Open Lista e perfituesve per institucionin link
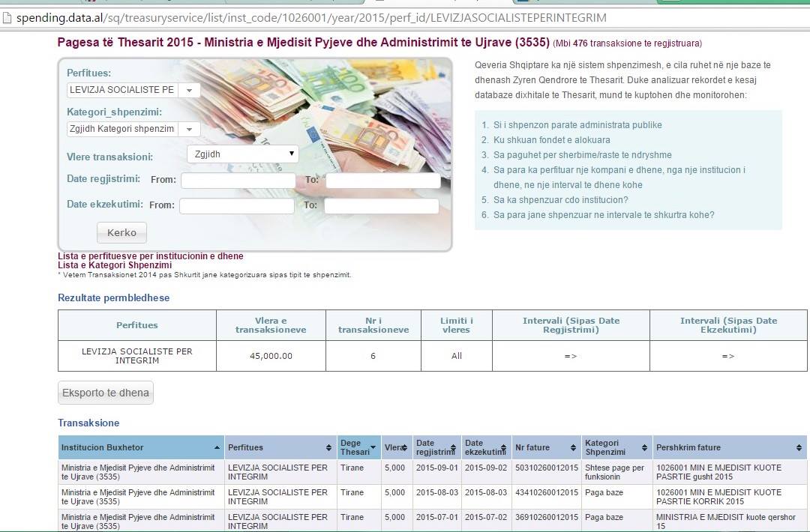Viewport: 810px width, 532px height. (150, 256)
